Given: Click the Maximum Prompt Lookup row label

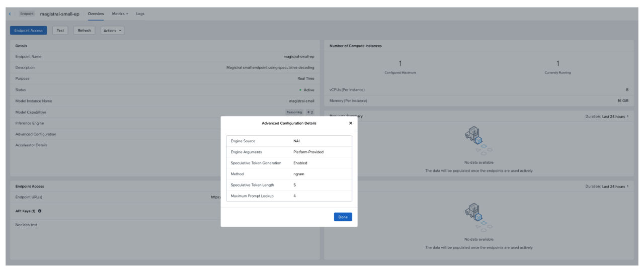Looking at the screenshot, I should (252, 196).
